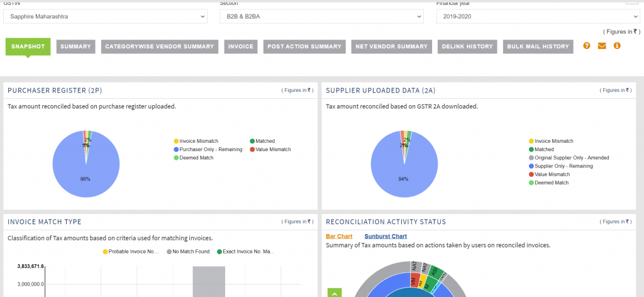Open the Section dropdown B2B & B2BA

pos(321,16)
